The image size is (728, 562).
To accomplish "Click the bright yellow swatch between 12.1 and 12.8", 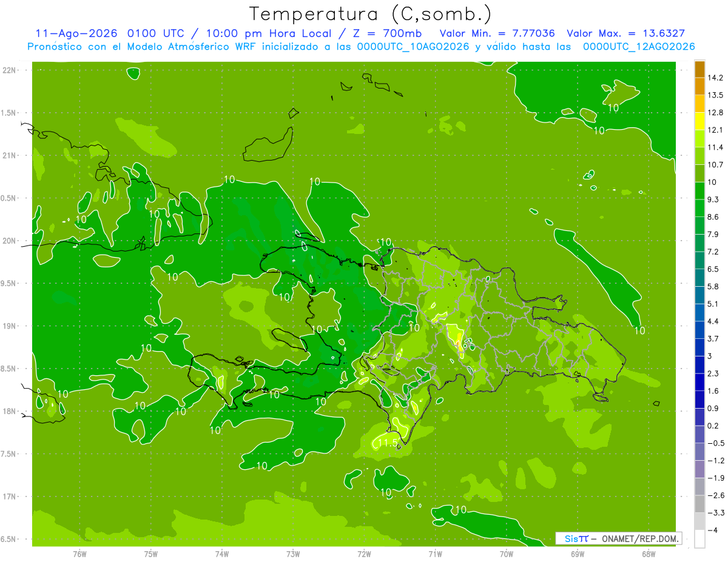I will point(699,121).
